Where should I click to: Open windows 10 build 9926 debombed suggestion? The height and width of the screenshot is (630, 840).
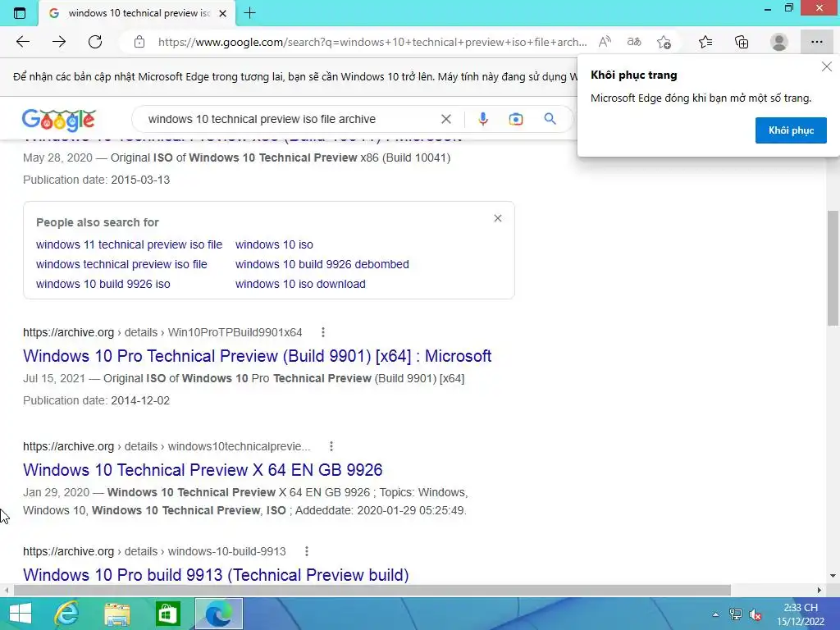pos(322,265)
